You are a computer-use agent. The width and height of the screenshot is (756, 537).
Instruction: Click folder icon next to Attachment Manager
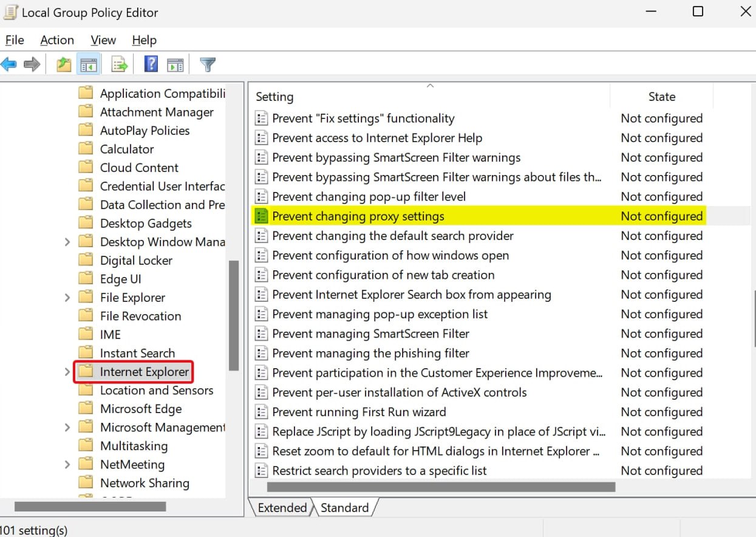[x=86, y=112]
